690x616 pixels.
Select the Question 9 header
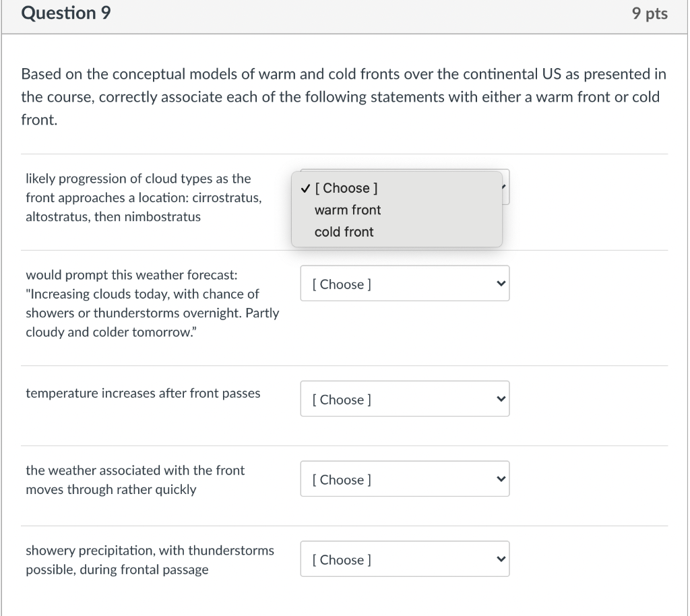65,13
